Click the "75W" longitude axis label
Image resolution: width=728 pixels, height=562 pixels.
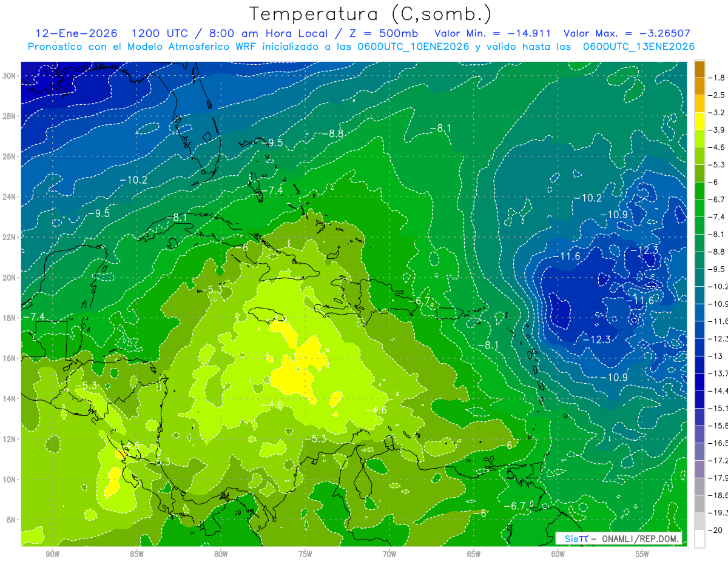click(x=305, y=554)
